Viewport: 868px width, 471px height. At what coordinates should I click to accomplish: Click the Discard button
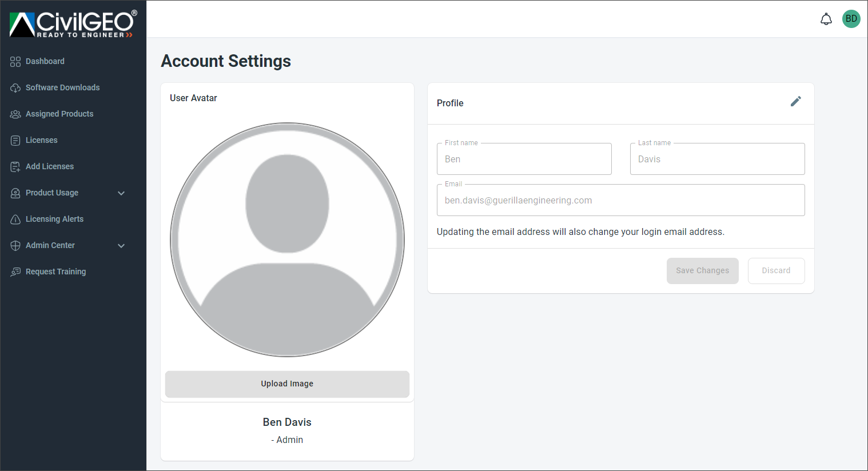tap(777, 271)
